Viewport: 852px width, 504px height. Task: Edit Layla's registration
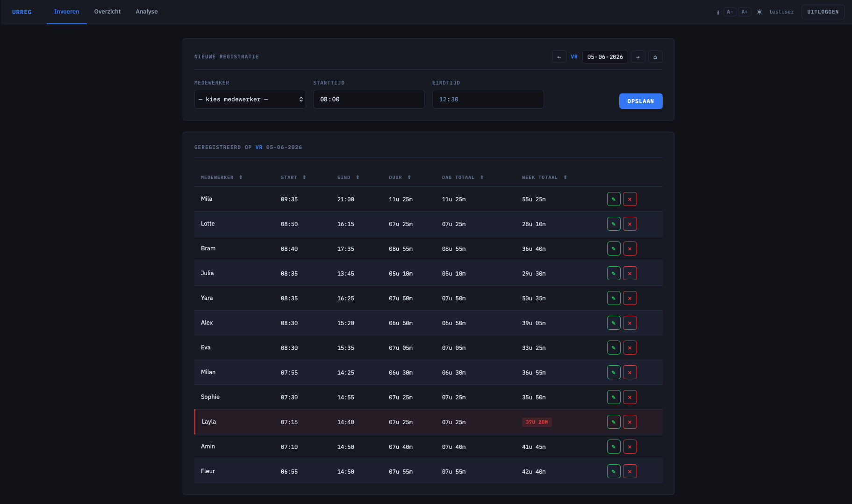pos(614,422)
